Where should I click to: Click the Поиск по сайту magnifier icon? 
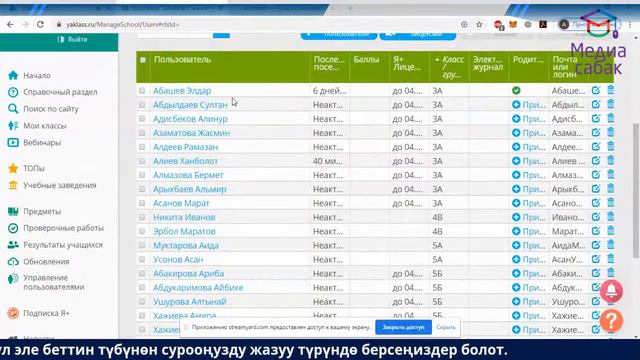pyautogui.click(x=13, y=109)
